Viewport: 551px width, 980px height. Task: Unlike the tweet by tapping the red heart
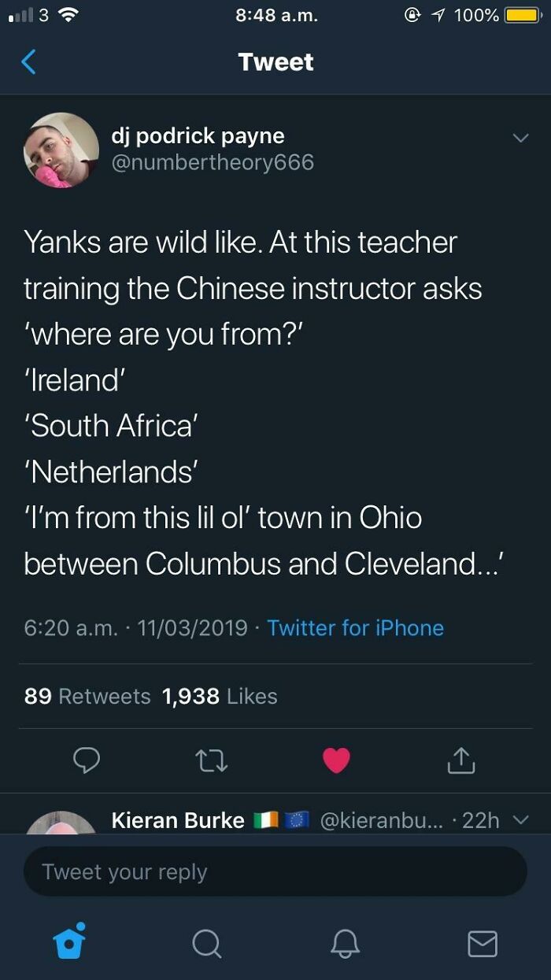337,760
